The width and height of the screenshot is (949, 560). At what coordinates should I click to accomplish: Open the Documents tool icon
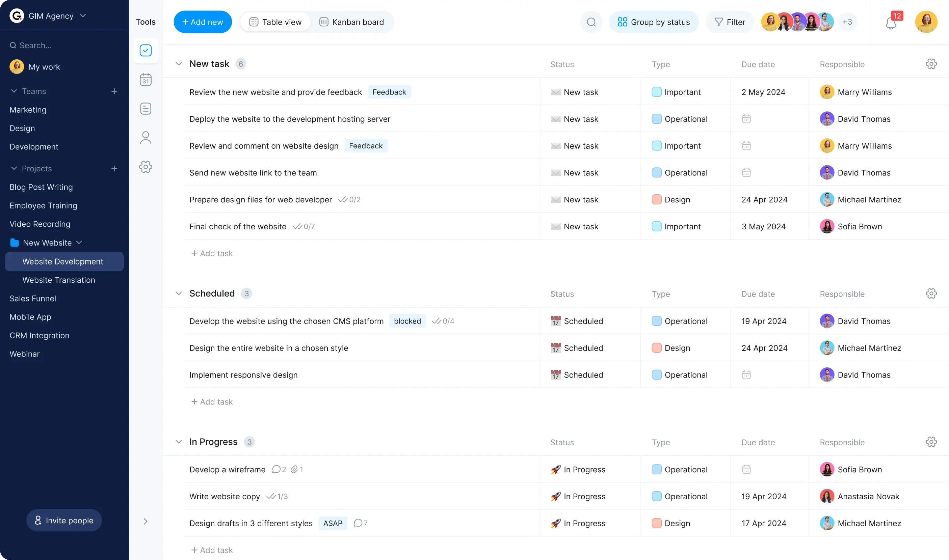pos(146,109)
